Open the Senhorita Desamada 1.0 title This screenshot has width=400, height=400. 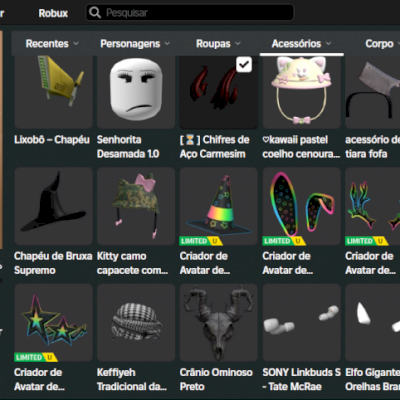pos(128,147)
